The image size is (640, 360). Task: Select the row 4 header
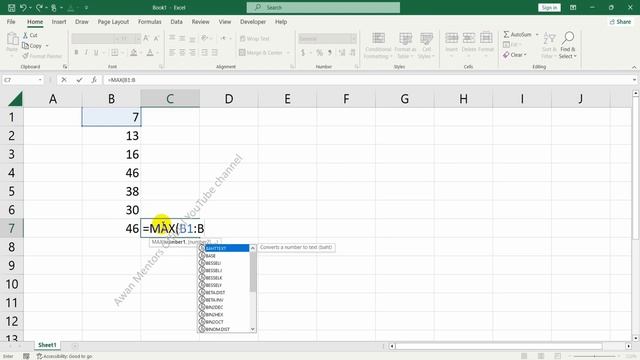click(11, 173)
